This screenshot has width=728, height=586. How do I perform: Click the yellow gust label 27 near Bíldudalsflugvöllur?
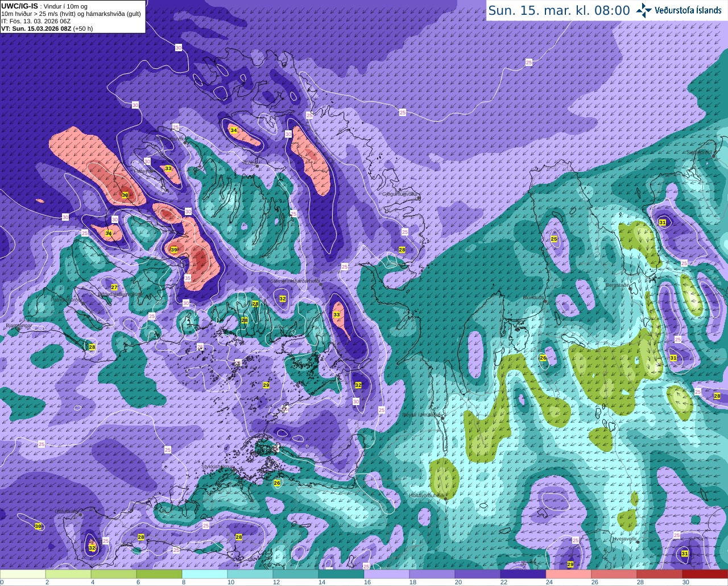(x=114, y=287)
